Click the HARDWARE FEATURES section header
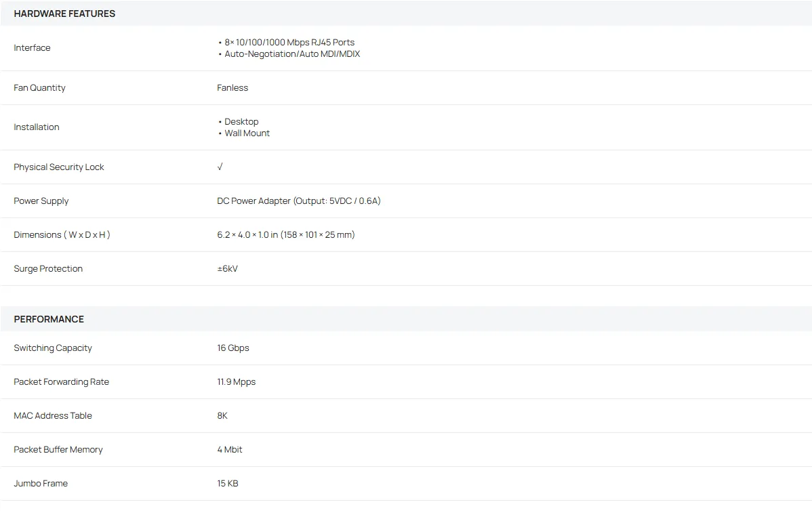 point(64,14)
